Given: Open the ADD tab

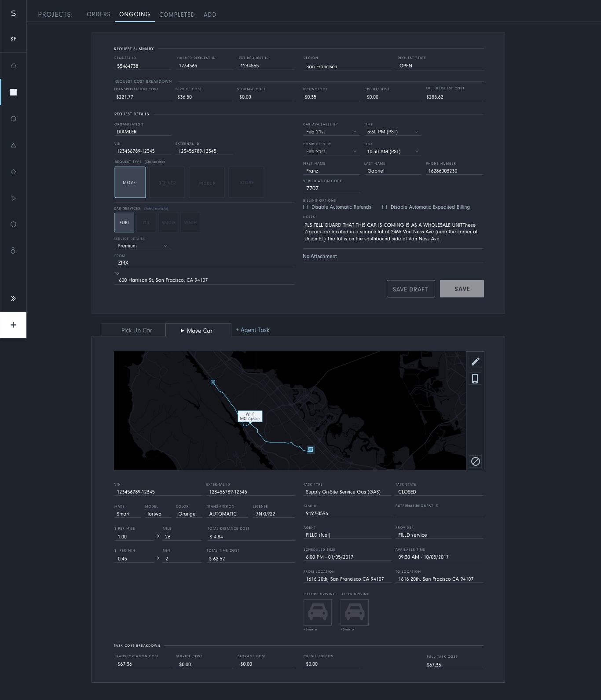Looking at the screenshot, I should [210, 15].
